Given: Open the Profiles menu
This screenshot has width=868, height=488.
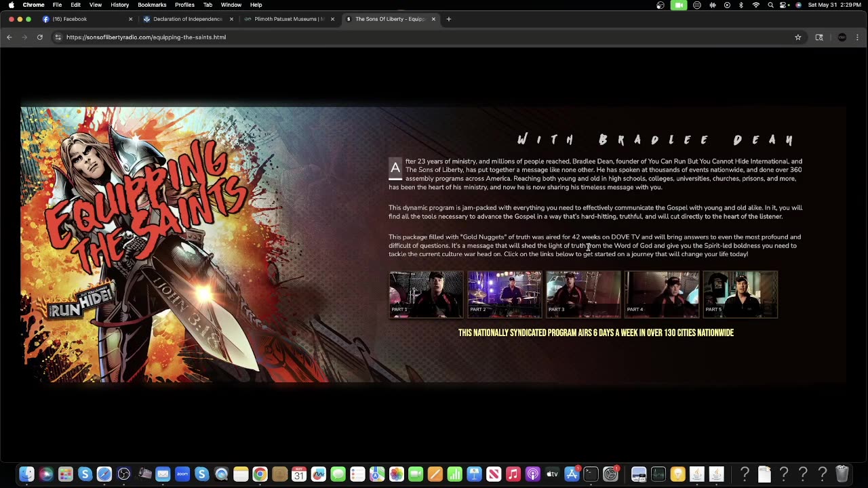Looking at the screenshot, I should point(184,5).
